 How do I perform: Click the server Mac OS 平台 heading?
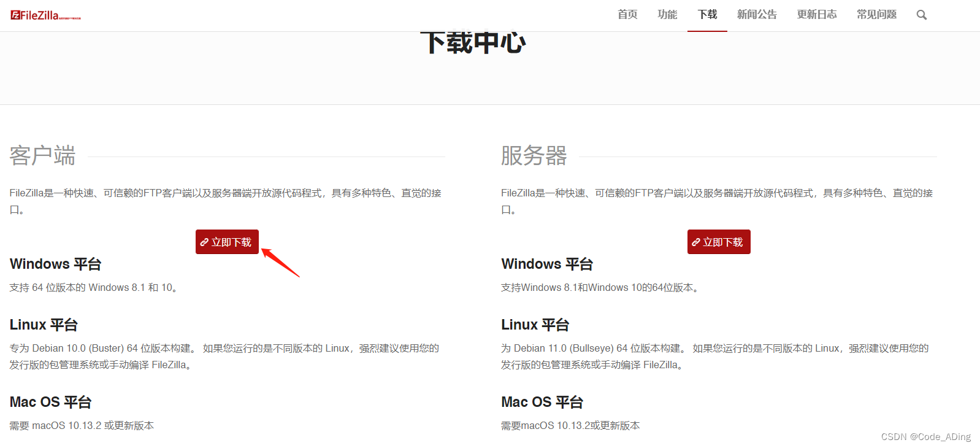click(542, 402)
